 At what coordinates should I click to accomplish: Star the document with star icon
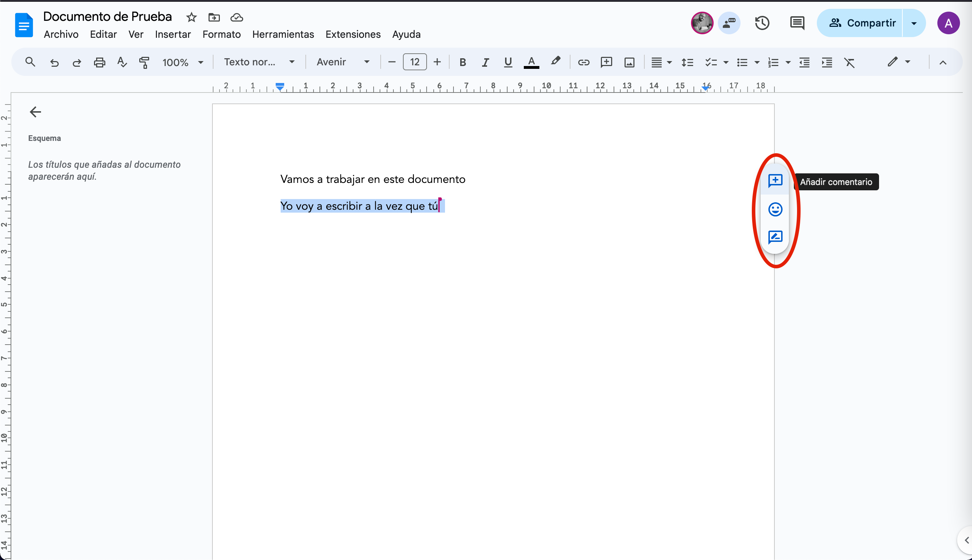pyautogui.click(x=191, y=17)
